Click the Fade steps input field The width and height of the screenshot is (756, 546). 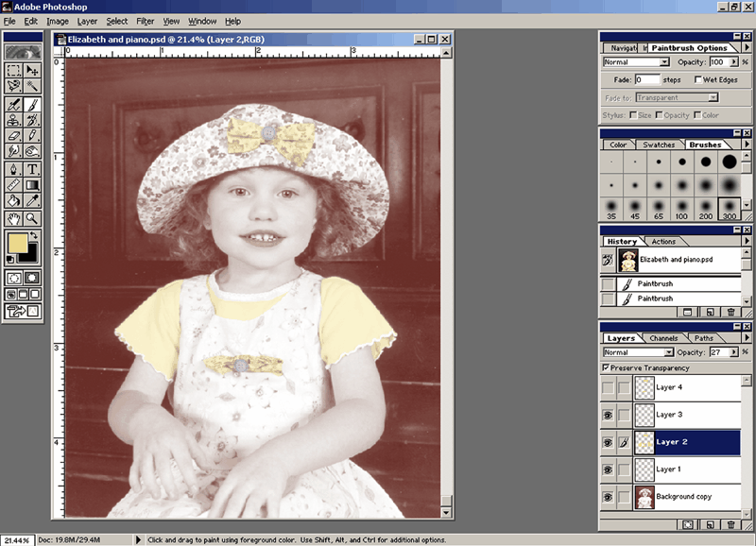coord(647,80)
